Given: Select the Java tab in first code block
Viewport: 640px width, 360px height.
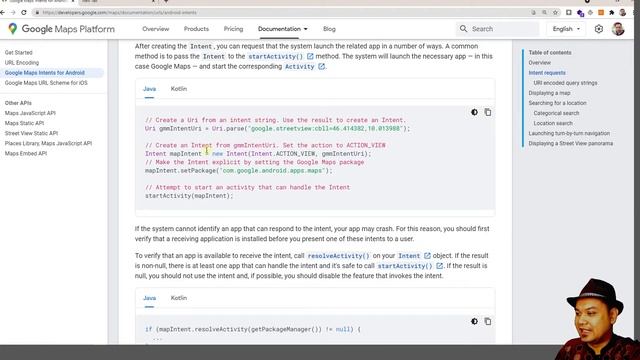Looking at the screenshot, I should tap(149, 89).
